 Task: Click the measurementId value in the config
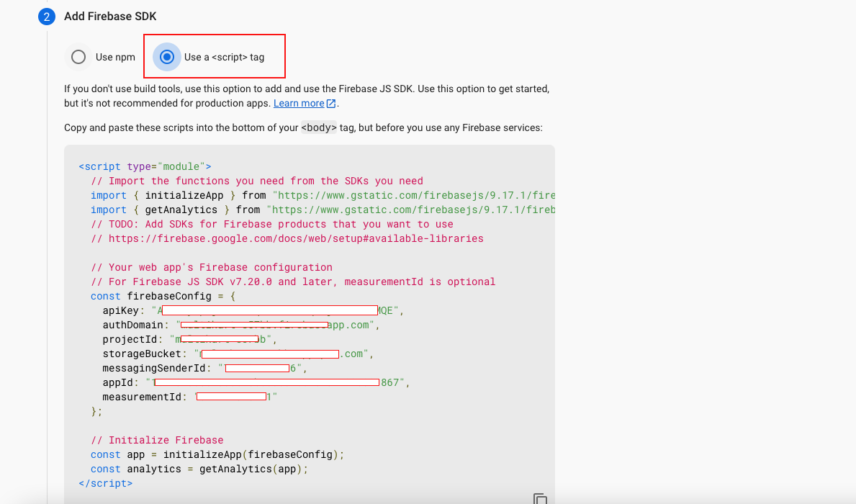[x=235, y=397]
